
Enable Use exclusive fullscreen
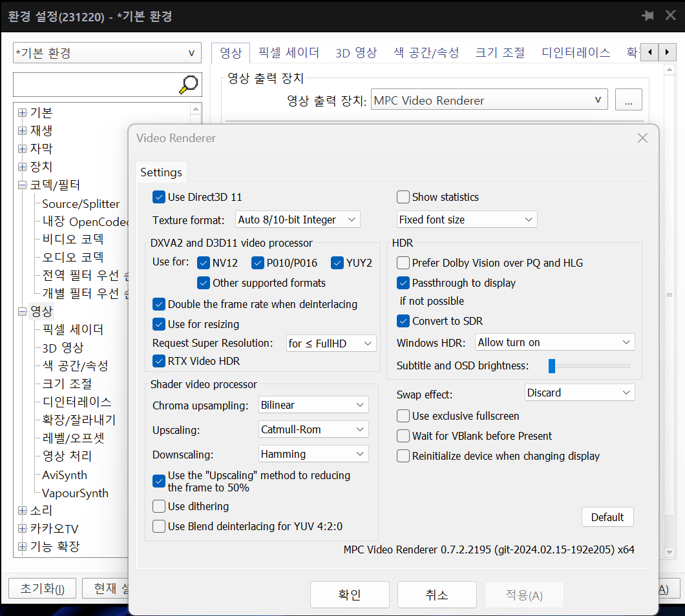point(403,416)
